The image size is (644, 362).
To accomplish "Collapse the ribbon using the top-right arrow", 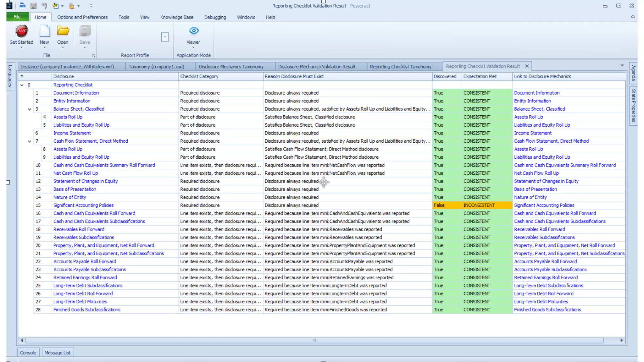I will [x=632, y=17].
